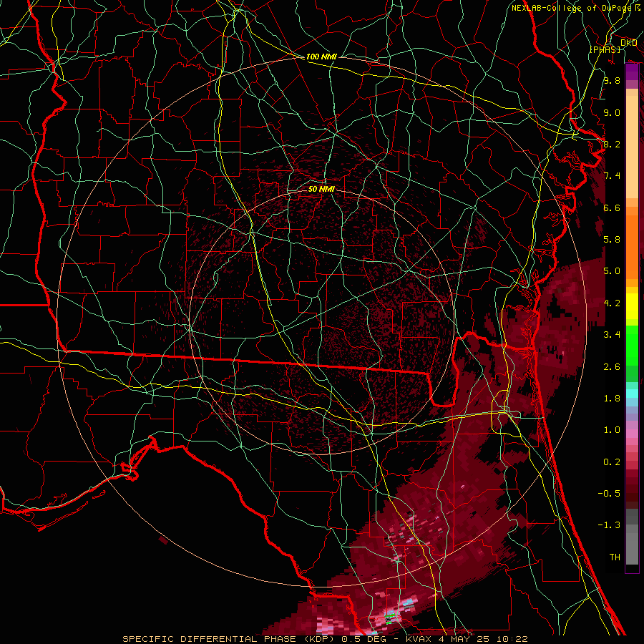644x644 pixels.
Task: Click the -1.3 scale value
Action: (x=609, y=525)
